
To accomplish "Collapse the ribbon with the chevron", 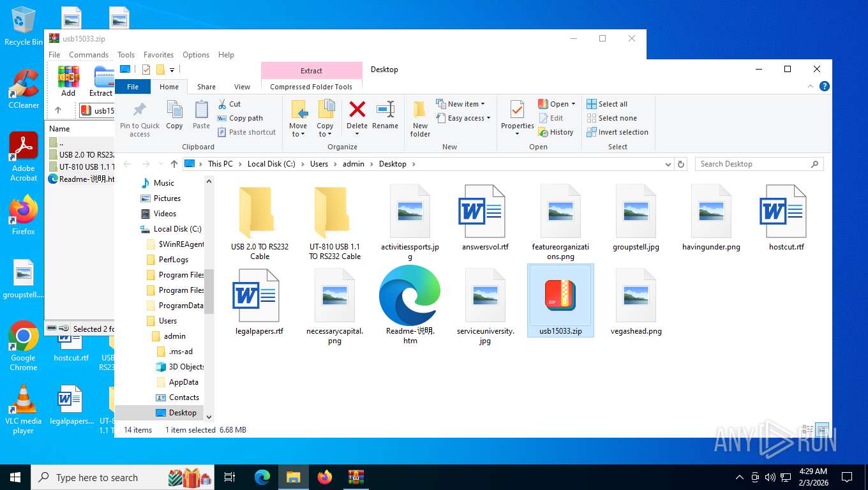I will click(x=811, y=86).
